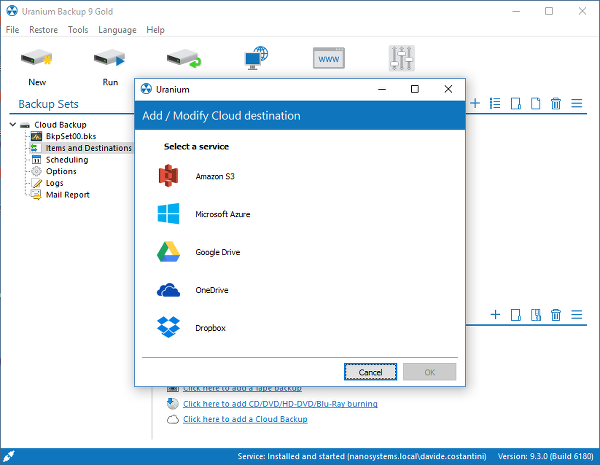Open Mail Report tree item

(68, 195)
